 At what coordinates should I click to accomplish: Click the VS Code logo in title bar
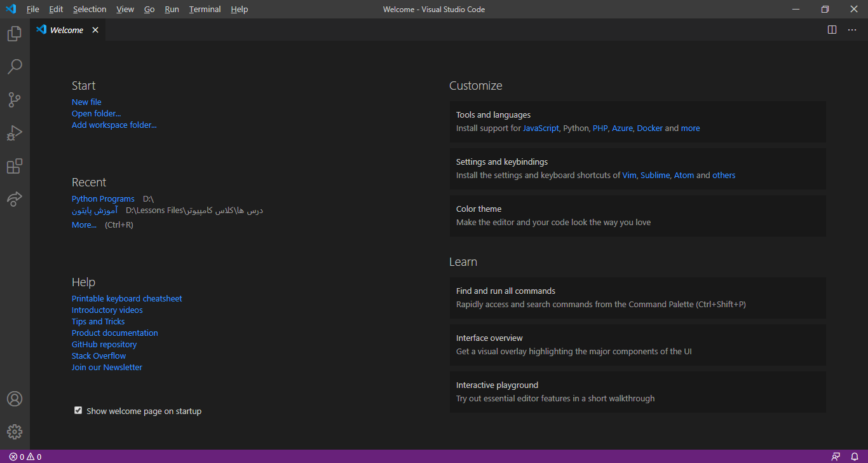coord(10,9)
